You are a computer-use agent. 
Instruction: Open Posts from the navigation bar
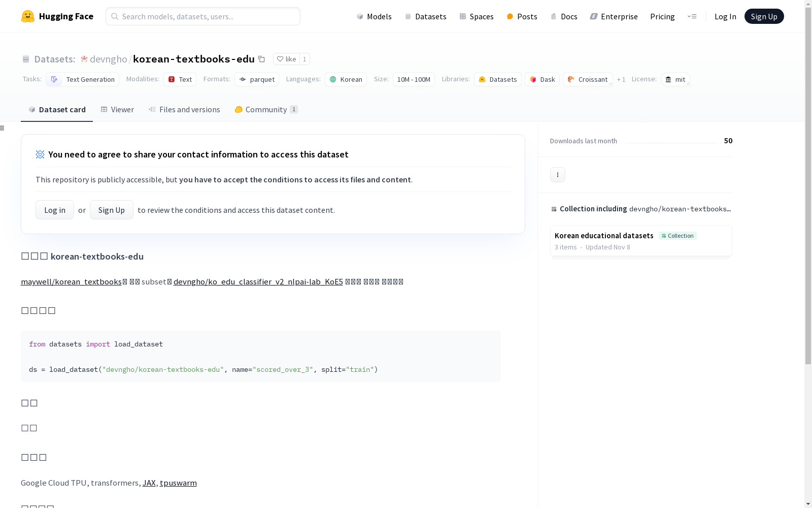coord(522,16)
